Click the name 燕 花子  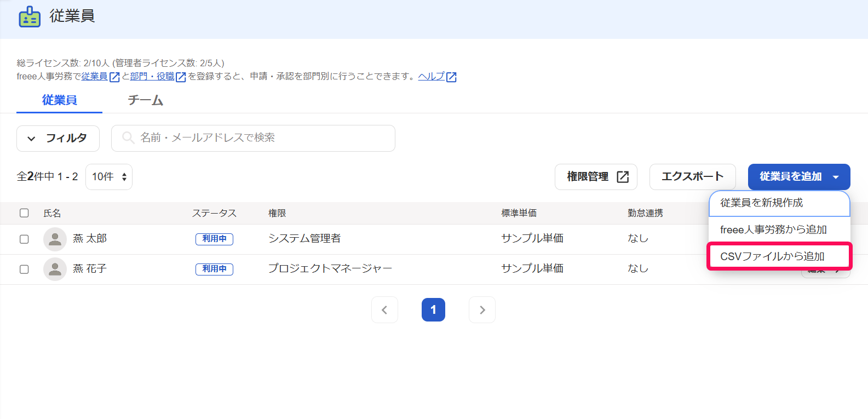click(90, 269)
